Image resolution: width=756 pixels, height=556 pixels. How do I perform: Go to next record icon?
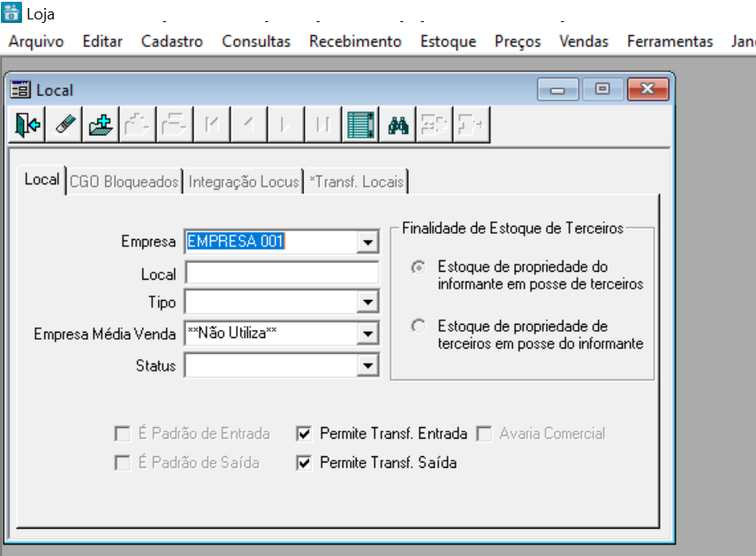(286, 124)
